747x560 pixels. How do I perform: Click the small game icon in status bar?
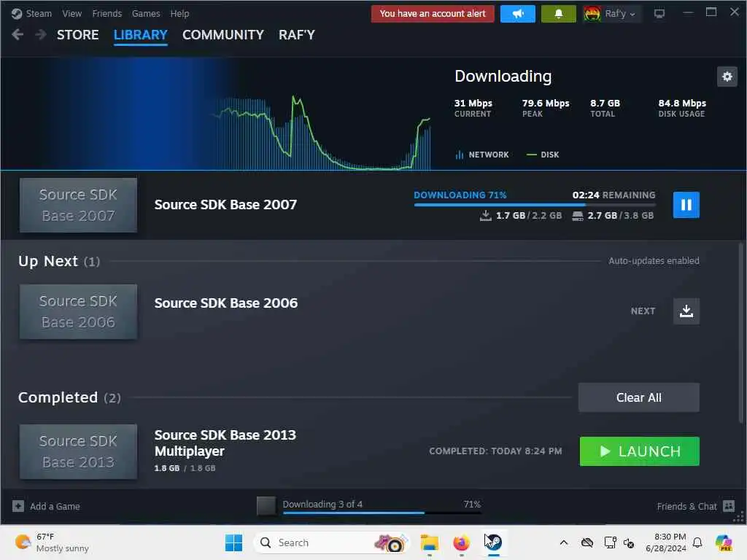[266, 506]
